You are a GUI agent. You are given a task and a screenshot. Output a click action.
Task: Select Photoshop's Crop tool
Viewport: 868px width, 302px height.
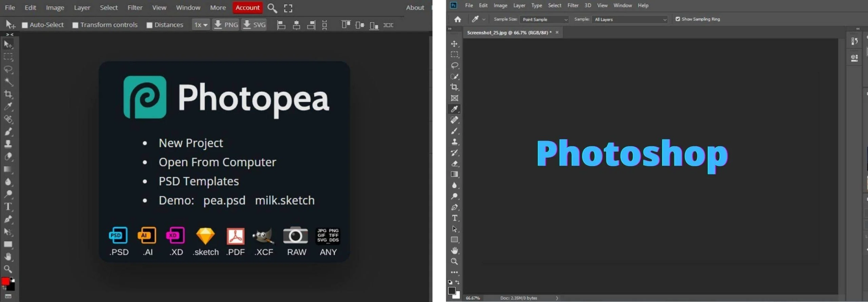pyautogui.click(x=455, y=87)
